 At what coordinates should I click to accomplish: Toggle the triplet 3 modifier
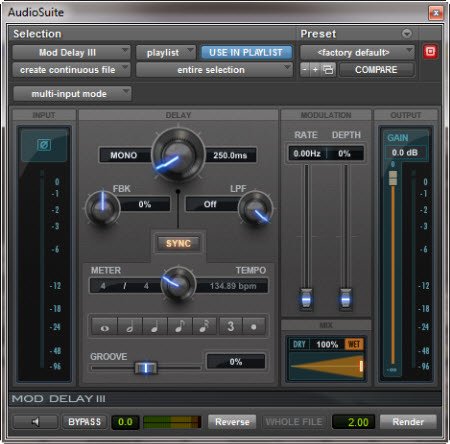click(x=230, y=326)
